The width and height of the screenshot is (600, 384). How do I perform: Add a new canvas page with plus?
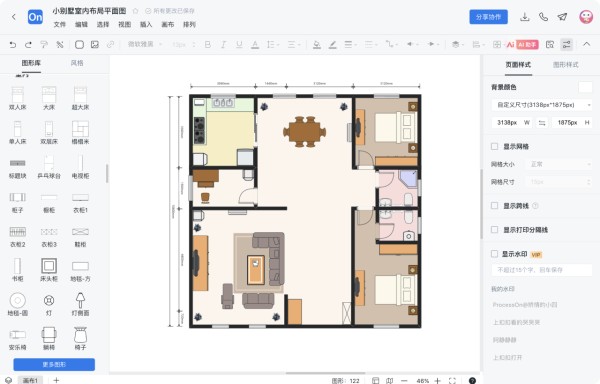(x=56, y=380)
